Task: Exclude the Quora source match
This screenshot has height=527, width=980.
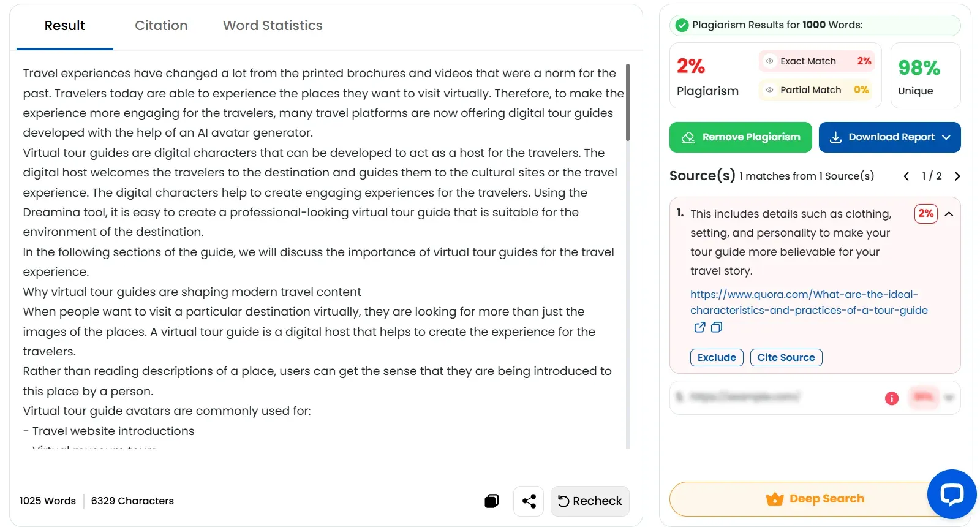Action: (x=717, y=357)
